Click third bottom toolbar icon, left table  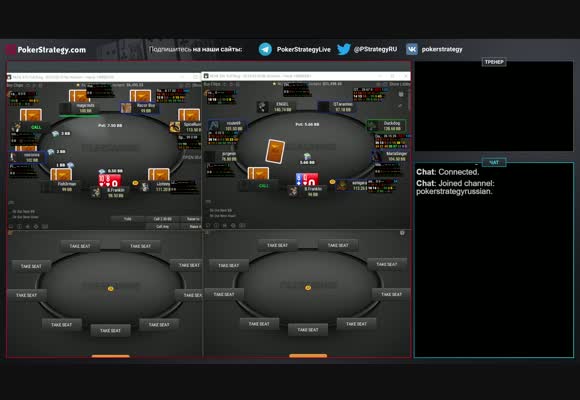pos(28,226)
